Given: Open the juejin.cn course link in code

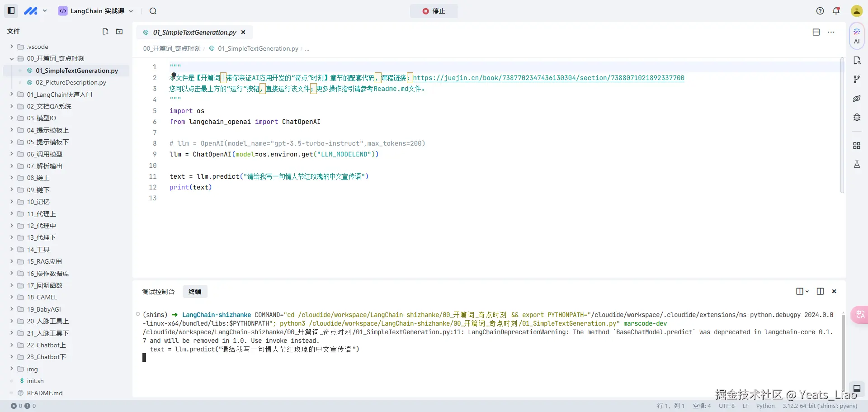Looking at the screenshot, I should [x=548, y=78].
